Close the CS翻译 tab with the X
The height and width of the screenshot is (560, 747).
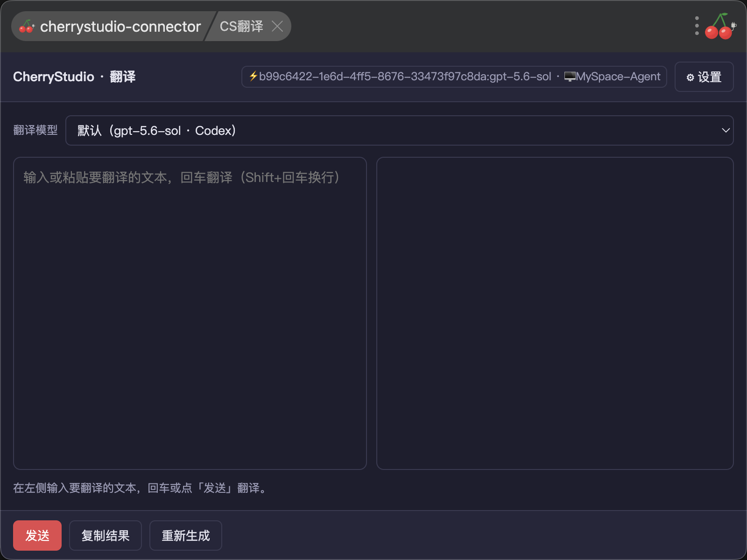tap(277, 26)
